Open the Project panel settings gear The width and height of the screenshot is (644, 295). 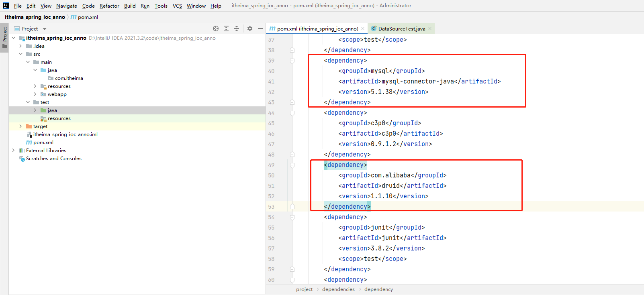pos(250,28)
